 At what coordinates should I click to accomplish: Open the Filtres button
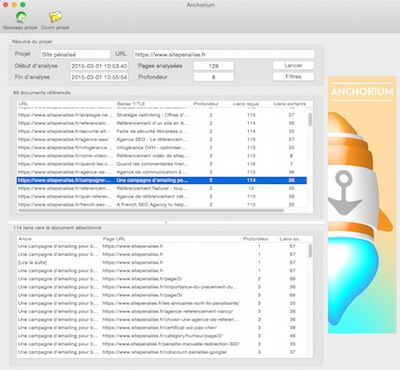[293, 77]
